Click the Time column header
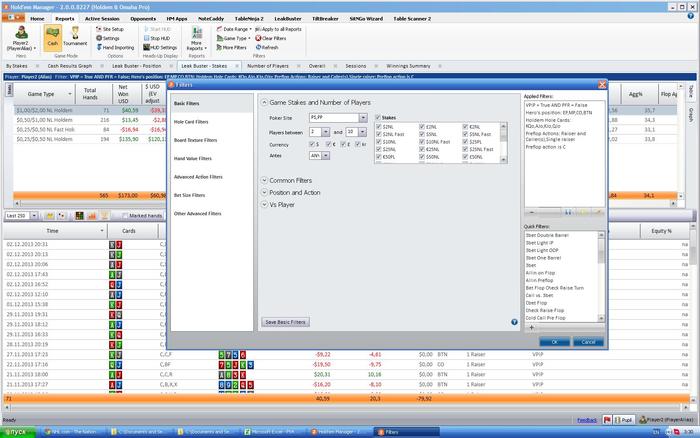700x438 pixels. (52, 231)
